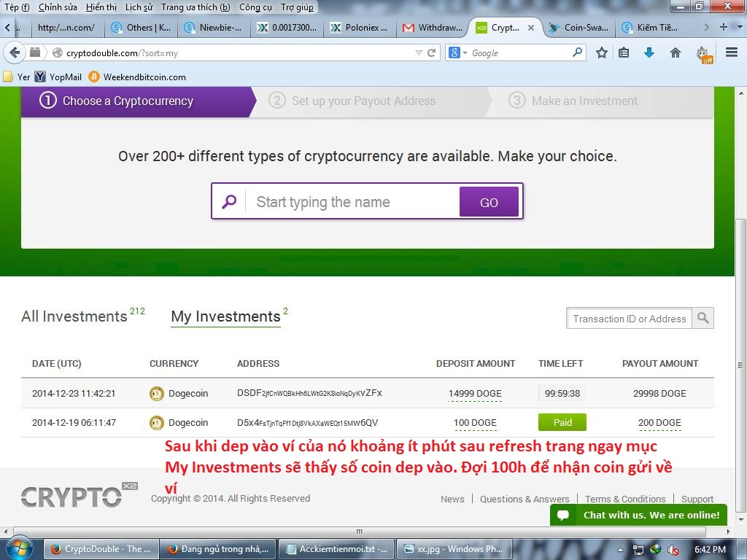Viewport: 747px width, 560px height.
Task: Open the list all tabs dropdown
Action: 740,27
